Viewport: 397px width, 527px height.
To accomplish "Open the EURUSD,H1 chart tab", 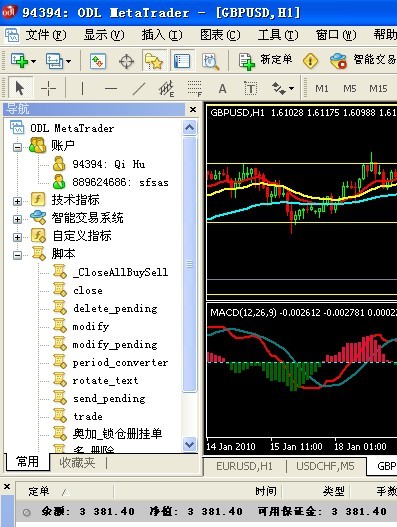I will [244, 466].
